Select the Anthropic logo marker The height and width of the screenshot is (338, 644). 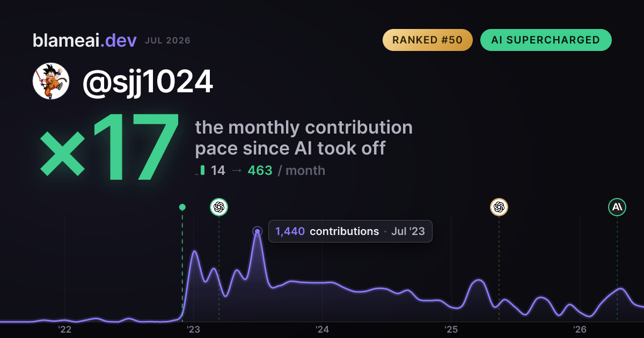(617, 207)
